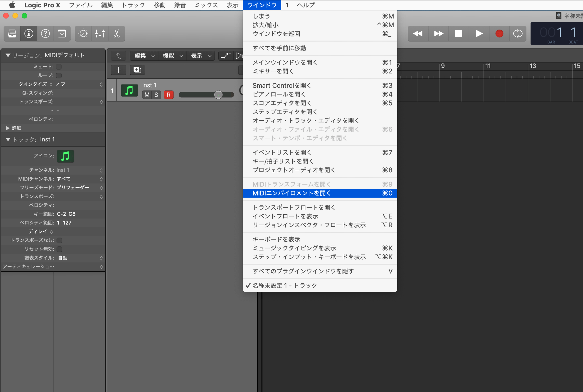Open Quick Help question mark icon
The height and width of the screenshot is (392, 583).
point(45,33)
